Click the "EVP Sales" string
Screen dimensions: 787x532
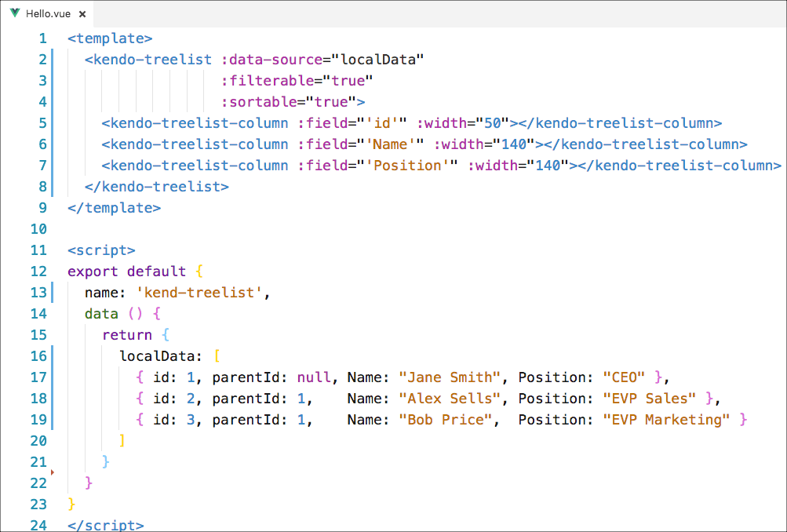point(650,399)
